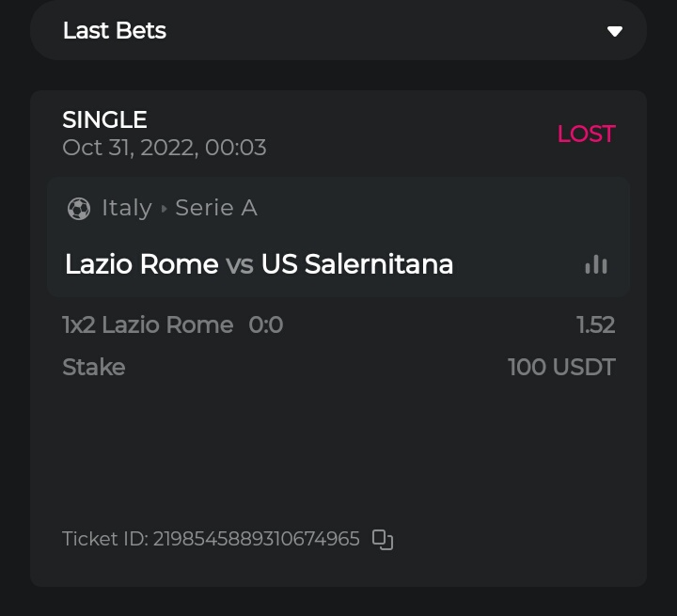This screenshot has width=677, height=616.
Task: Select the US Salernitana team name
Action: (x=357, y=264)
